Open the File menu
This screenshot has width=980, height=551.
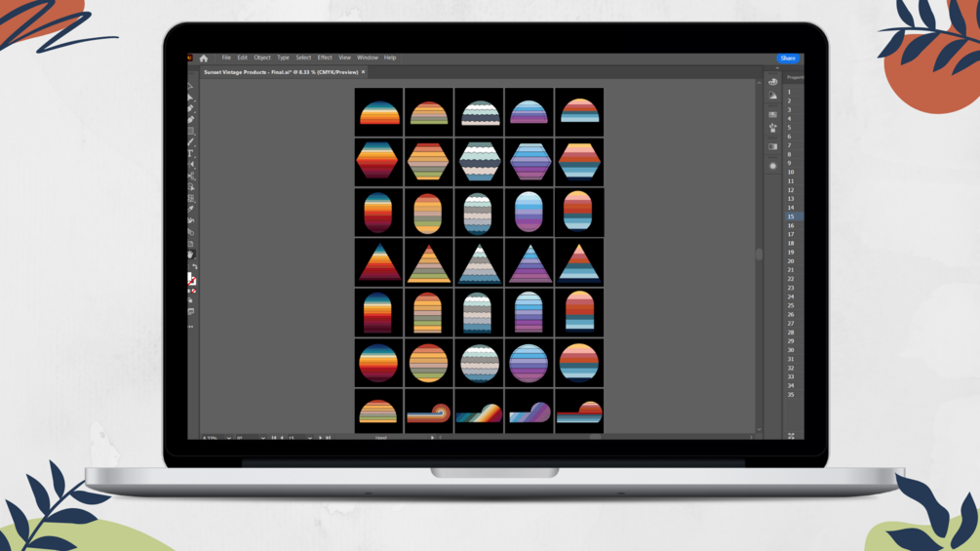coord(226,58)
